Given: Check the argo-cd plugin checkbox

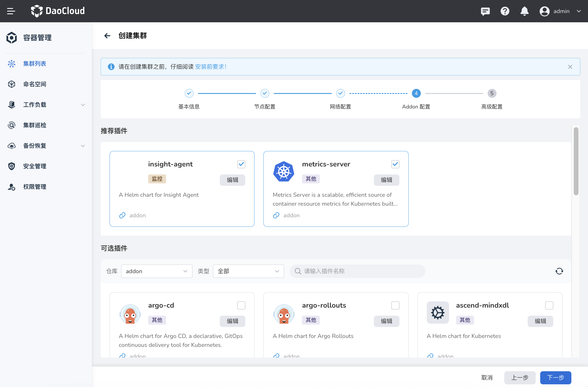Looking at the screenshot, I should point(241,305).
